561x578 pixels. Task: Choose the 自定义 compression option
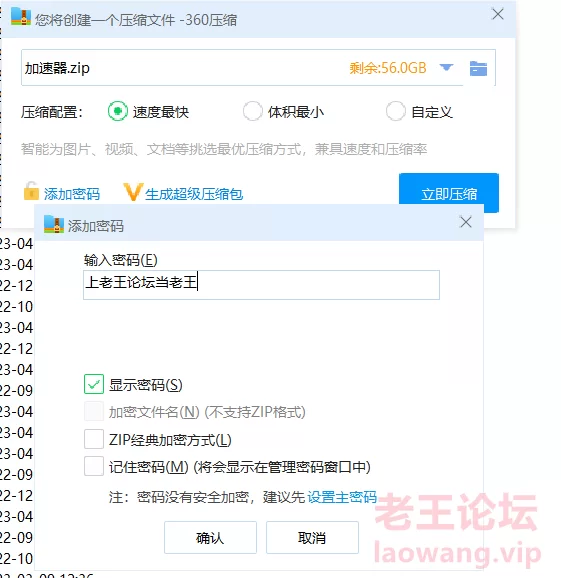point(396,111)
